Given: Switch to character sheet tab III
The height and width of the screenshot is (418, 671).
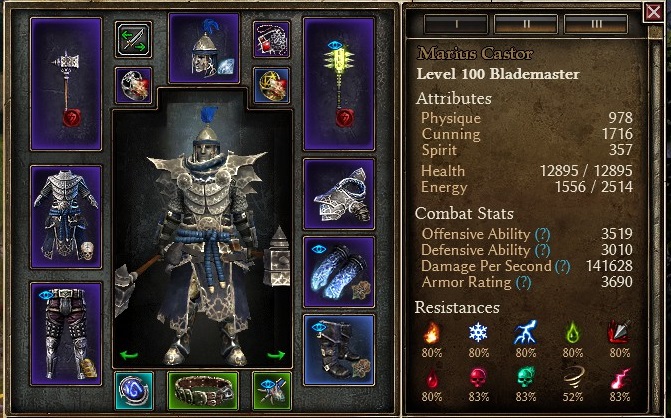Looking at the screenshot, I should [596, 24].
